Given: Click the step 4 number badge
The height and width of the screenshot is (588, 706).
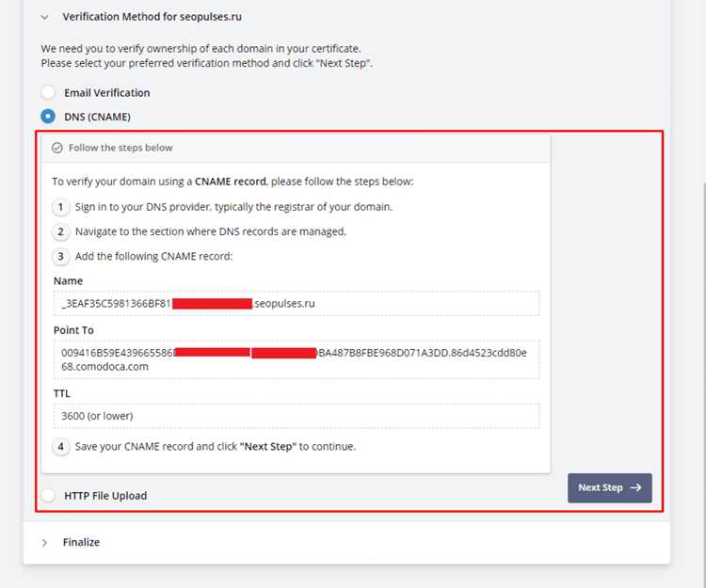Looking at the screenshot, I should point(61,447).
